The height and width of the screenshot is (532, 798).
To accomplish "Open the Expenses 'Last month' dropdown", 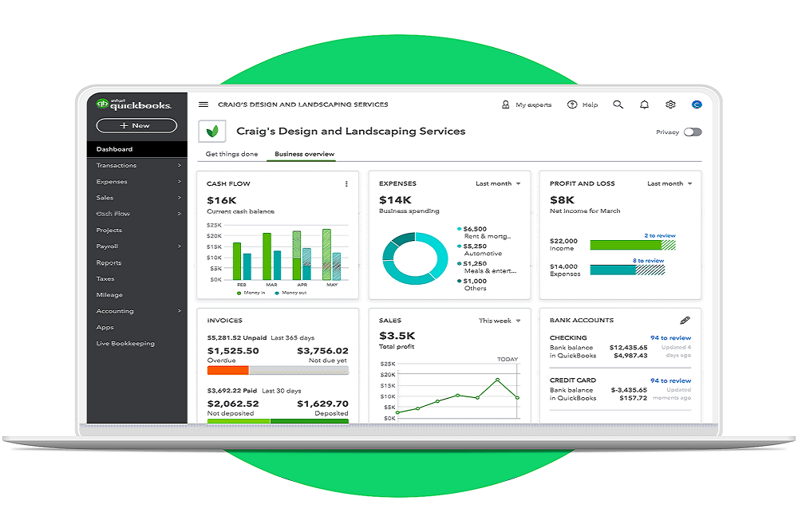I will [x=497, y=183].
